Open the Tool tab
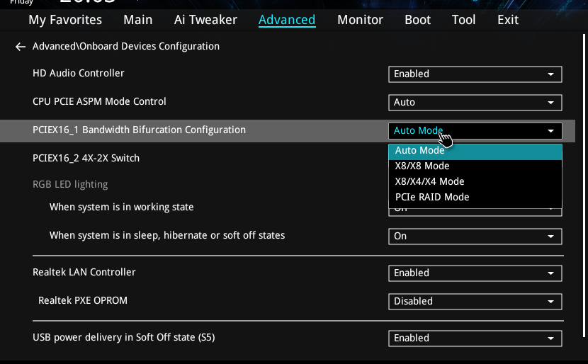588x364 pixels. 463,20
